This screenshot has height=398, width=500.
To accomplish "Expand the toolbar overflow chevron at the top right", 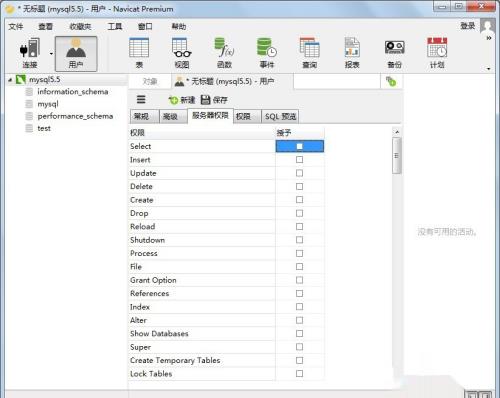I will [489, 38].
